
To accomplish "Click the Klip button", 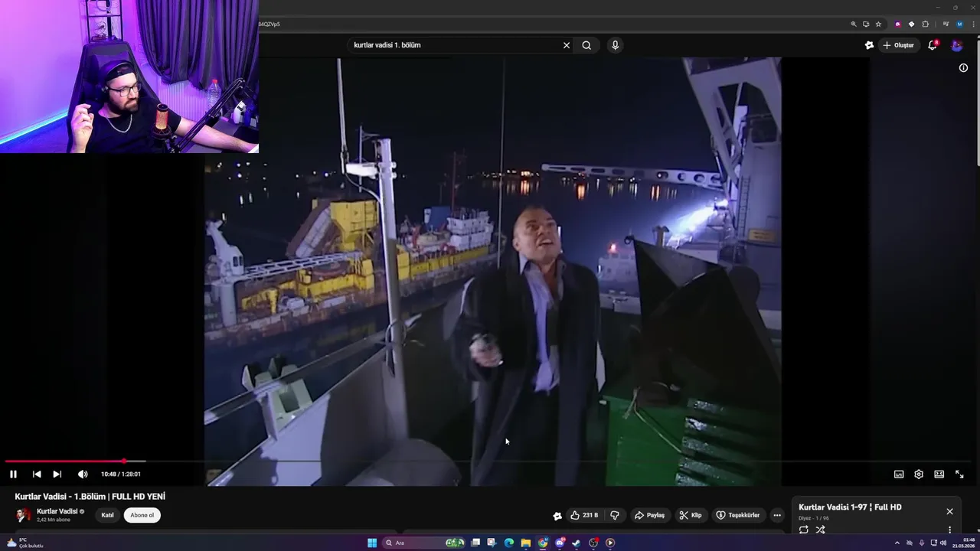I will point(691,515).
